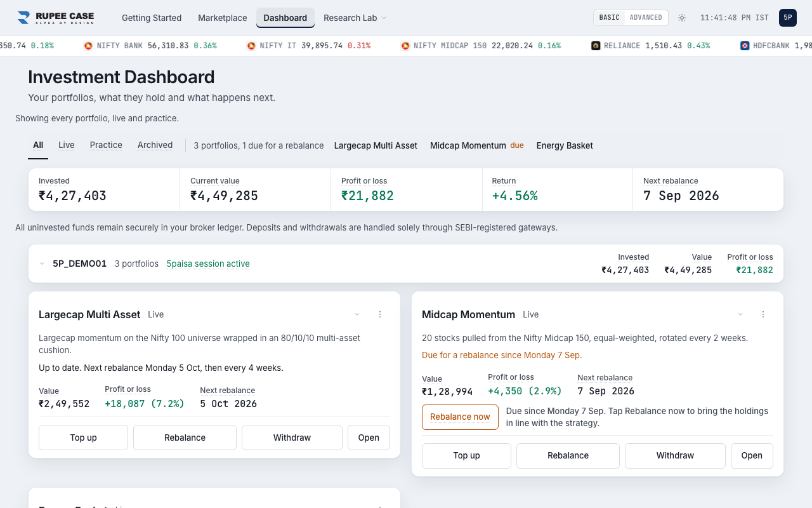The width and height of the screenshot is (812, 508).
Task: Open the Research Lab dropdown
Action: tap(355, 18)
